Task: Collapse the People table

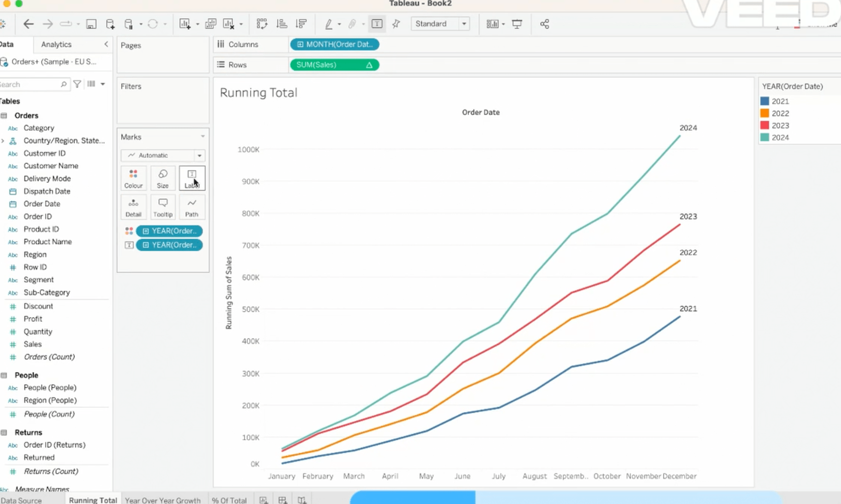Action: pos(4,375)
